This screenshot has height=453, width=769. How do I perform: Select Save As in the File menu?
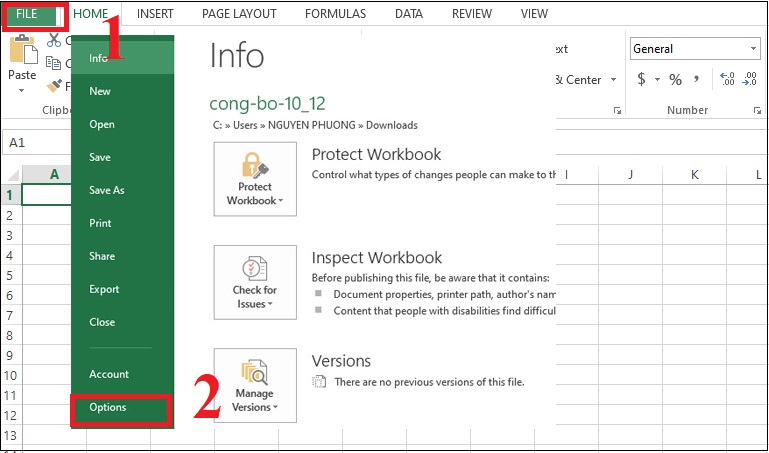coord(106,190)
